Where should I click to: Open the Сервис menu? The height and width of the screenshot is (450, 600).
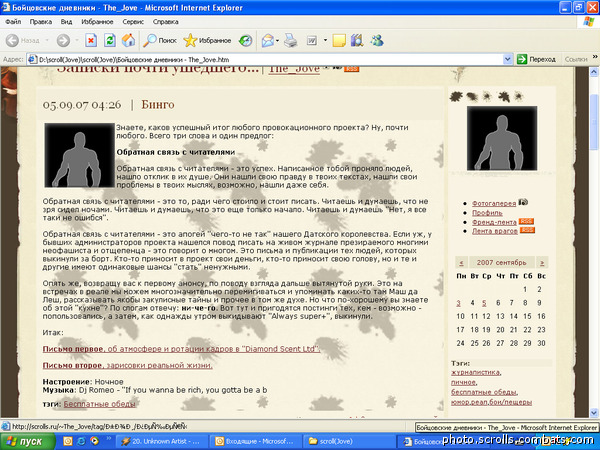pyautogui.click(x=133, y=22)
